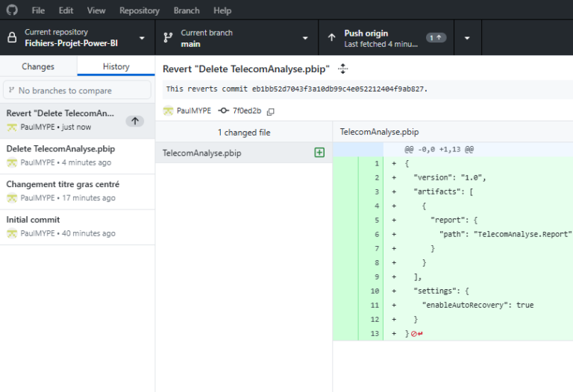
Task: Click the unpushed arrow on Revert commit
Action: [135, 121]
